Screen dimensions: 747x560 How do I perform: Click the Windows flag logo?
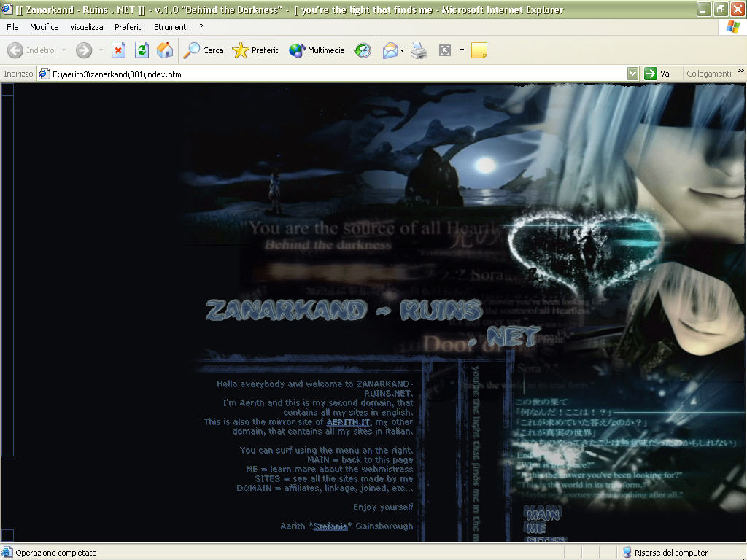732,27
